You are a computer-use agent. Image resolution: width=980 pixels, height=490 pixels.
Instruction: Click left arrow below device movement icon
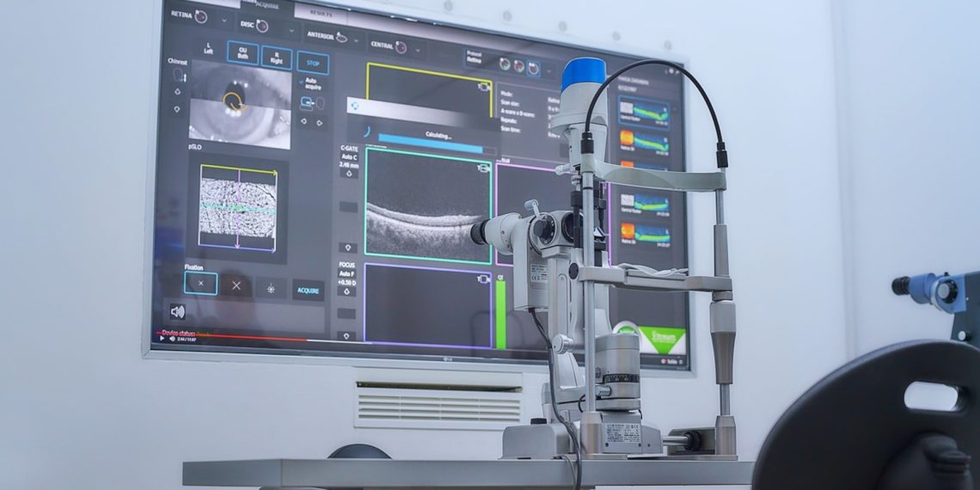(x=304, y=121)
